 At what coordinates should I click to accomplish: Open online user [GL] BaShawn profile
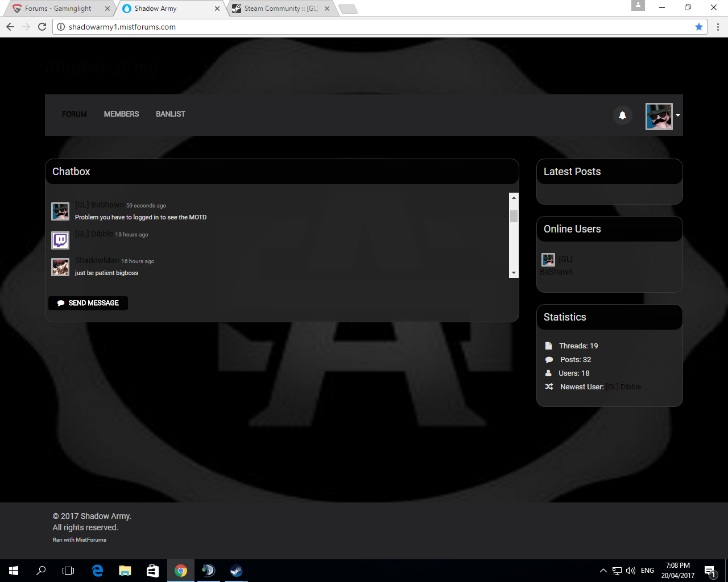[x=557, y=265]
